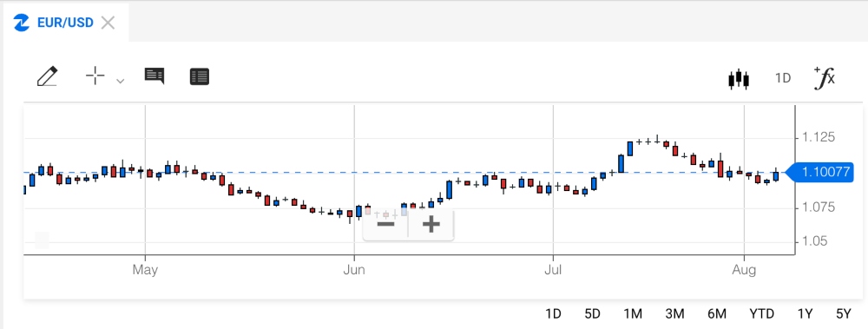
Task: Set range to 3M
Action: (x=674, y=314)
